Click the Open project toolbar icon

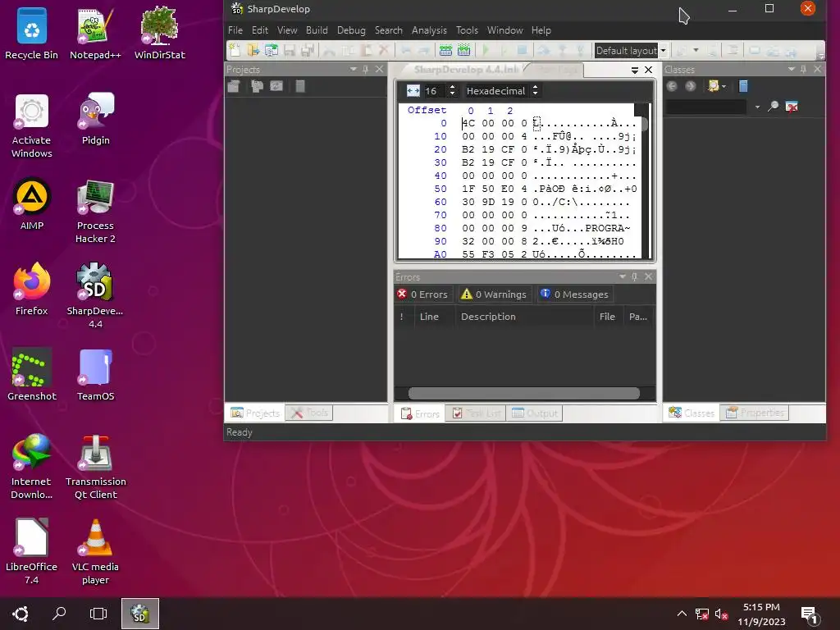point(271,50)
